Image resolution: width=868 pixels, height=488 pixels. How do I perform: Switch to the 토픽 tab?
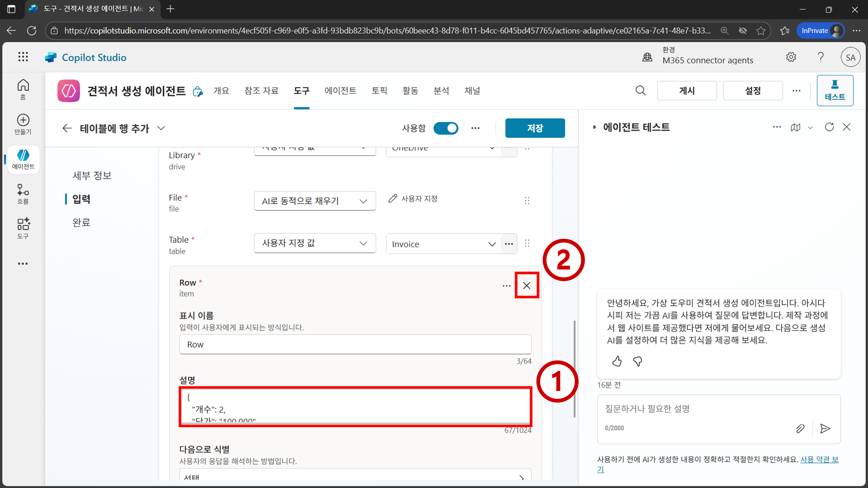click(x=379, y=91)
